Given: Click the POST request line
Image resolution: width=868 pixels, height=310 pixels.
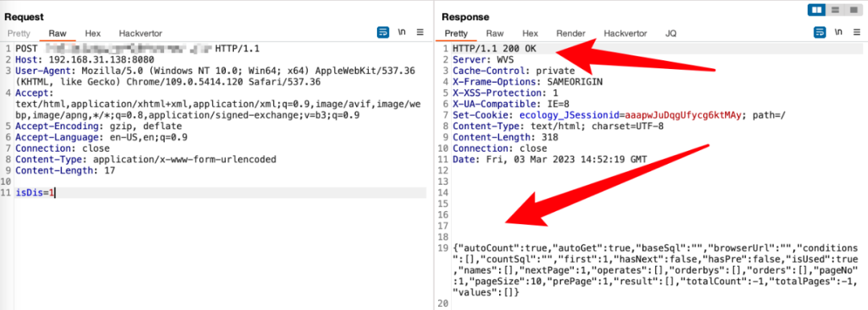Looking at the screenshot, I should [x=137, y=49].
